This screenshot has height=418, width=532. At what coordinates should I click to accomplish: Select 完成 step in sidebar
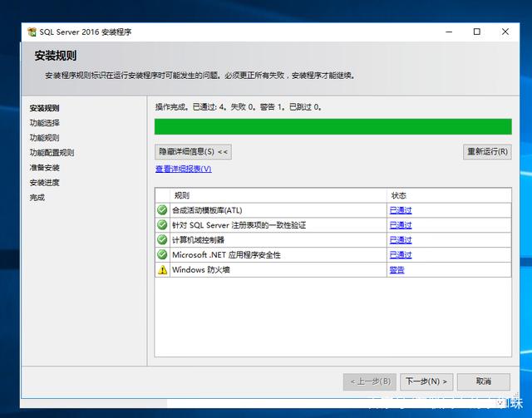pos(37,198)
